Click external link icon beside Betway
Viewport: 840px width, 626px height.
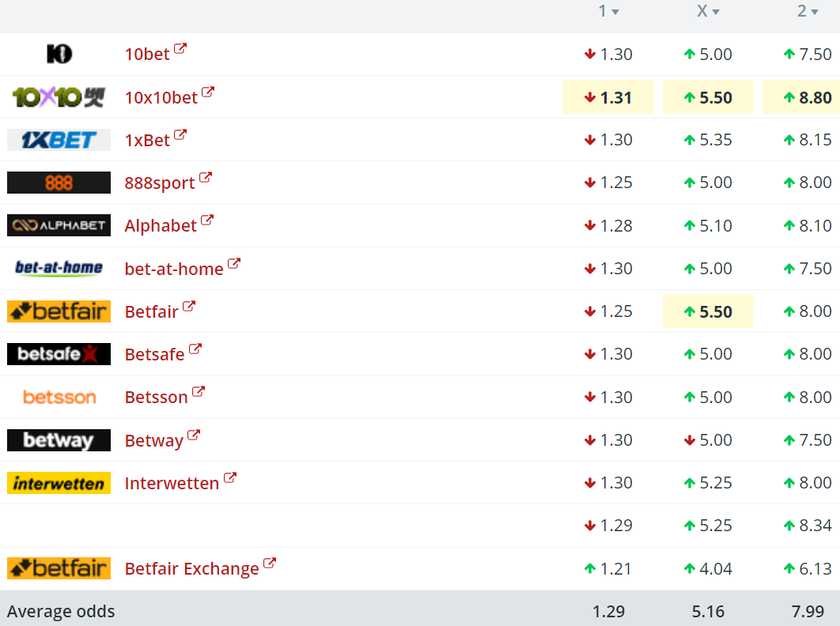pyautogui.click(x=194, y=436)
